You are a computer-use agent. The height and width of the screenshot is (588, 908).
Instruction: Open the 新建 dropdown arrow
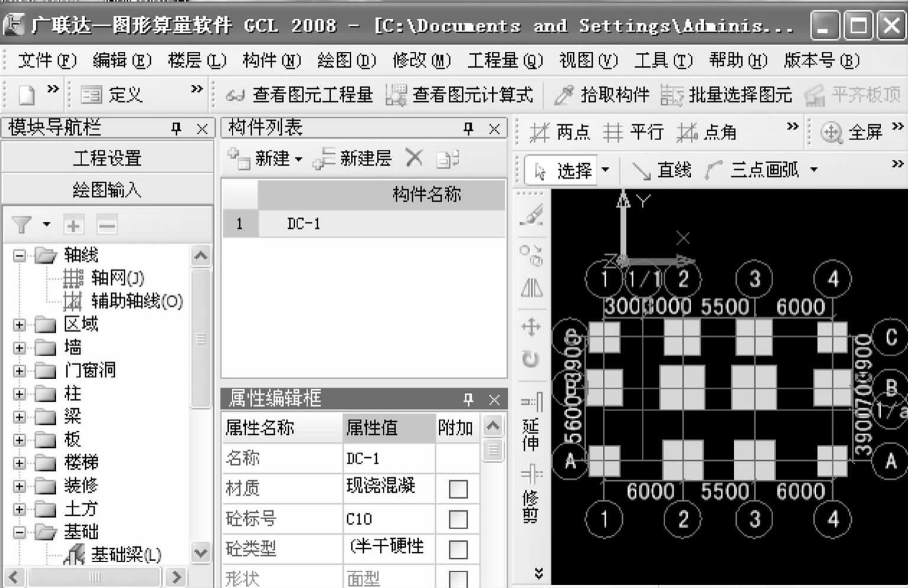[299, 159]
